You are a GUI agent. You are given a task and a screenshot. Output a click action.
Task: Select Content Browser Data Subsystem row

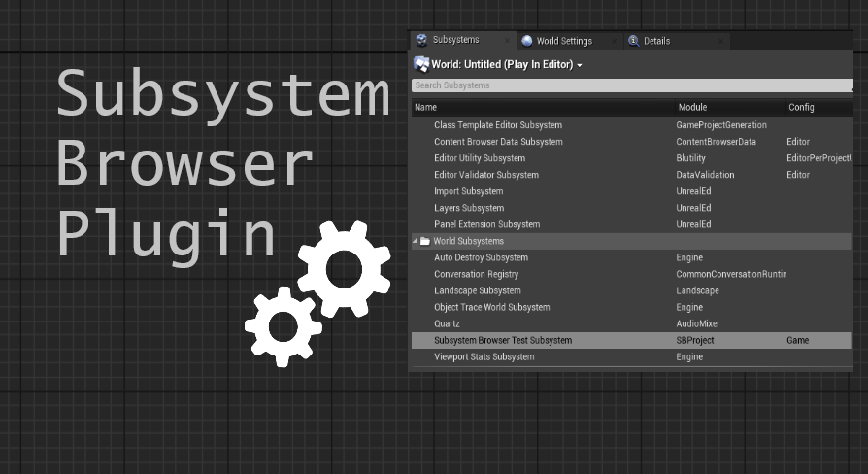point(632,142)
